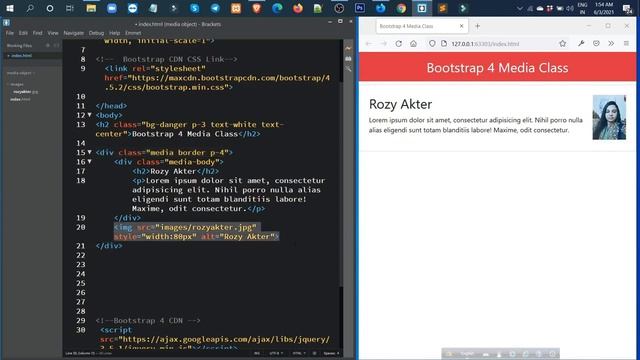The width and height of the screenshot is (640, 360).
Task: Open Telegram from the taskbar
Action: tap(215, 8)
